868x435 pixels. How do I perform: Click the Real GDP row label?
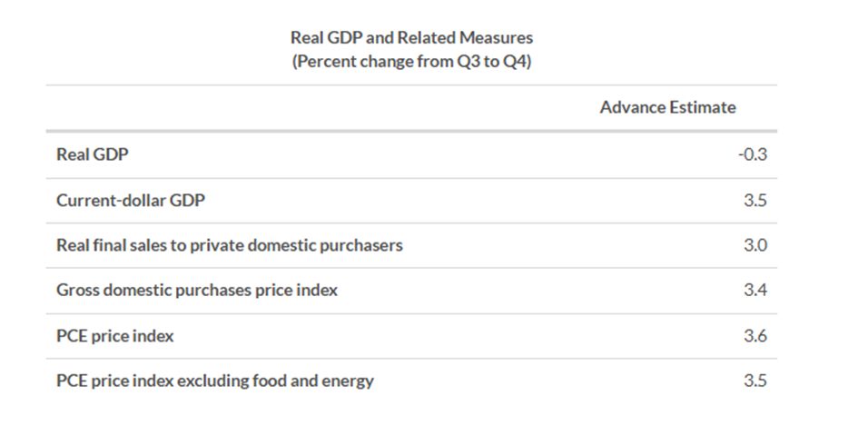click(x=92, y=154)
